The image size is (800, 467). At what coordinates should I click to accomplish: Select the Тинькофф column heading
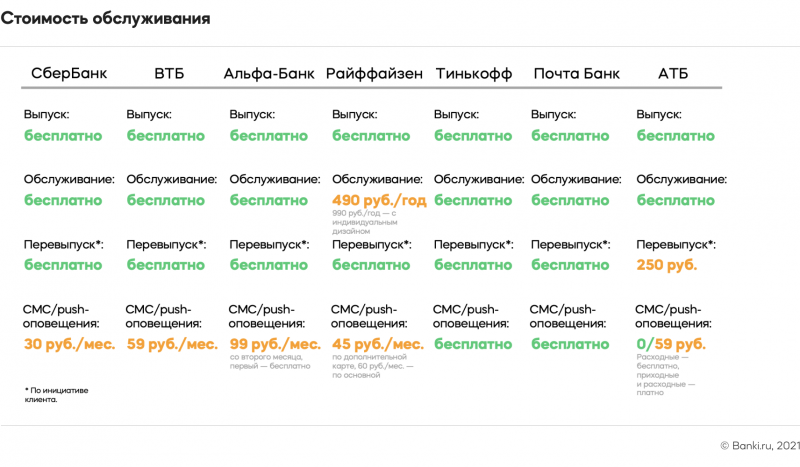coord(474,74)
